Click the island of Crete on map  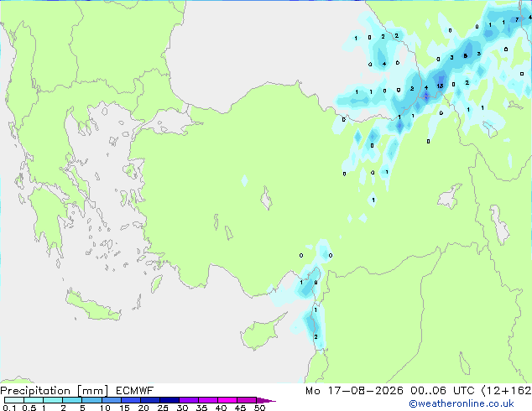pos(92,306)
